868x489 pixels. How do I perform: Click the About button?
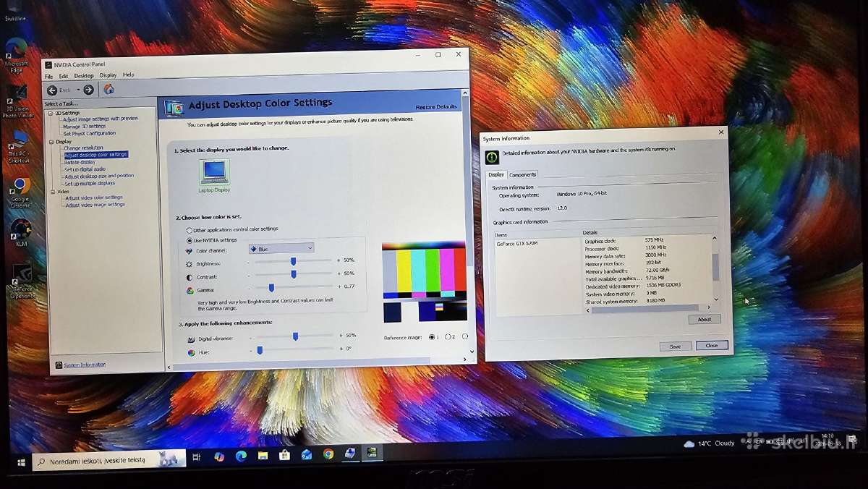click(705, 319)
